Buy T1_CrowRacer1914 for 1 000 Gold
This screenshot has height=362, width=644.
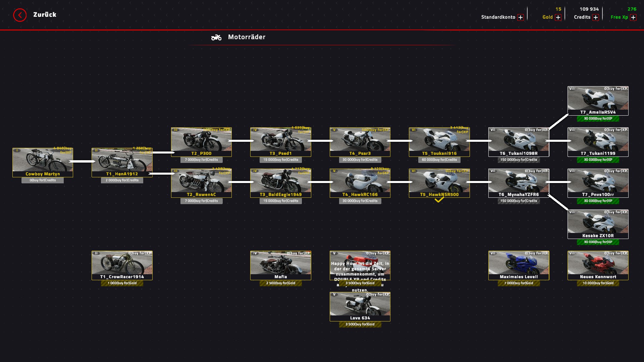122,283
